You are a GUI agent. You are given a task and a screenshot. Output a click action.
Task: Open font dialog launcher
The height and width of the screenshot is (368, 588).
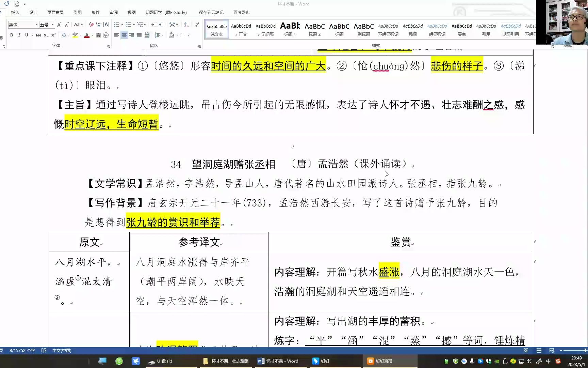tap(109, 46)
